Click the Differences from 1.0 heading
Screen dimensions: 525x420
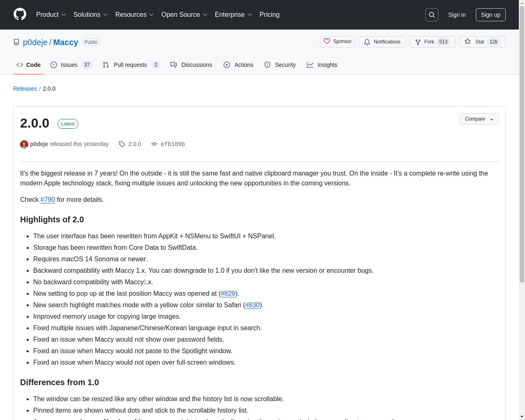tap(59, 382)
